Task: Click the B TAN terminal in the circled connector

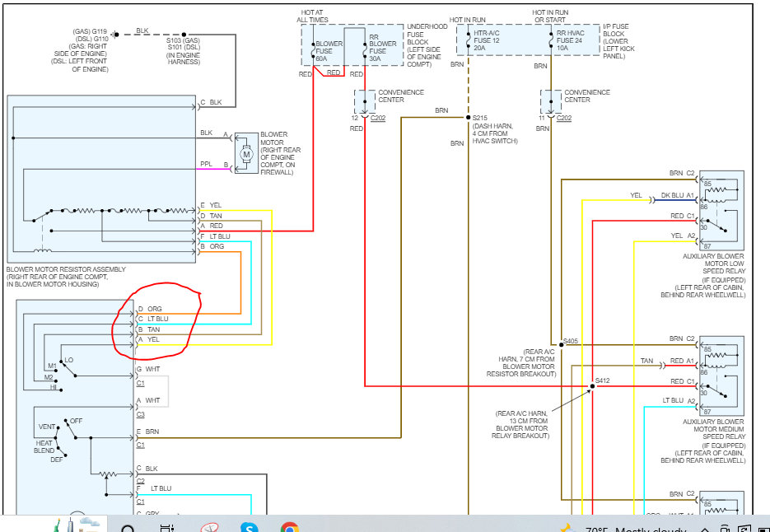Action: pyautogui.click(x=149, y=329)
